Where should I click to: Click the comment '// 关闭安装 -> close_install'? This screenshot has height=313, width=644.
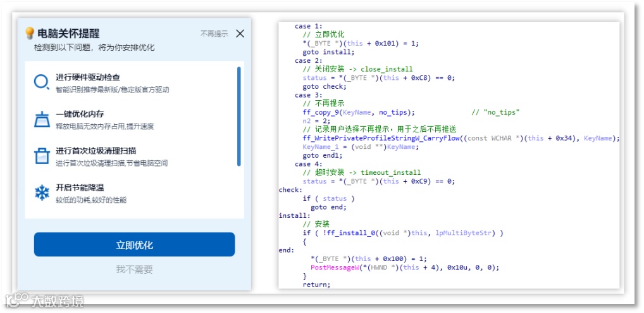(357, 69)
